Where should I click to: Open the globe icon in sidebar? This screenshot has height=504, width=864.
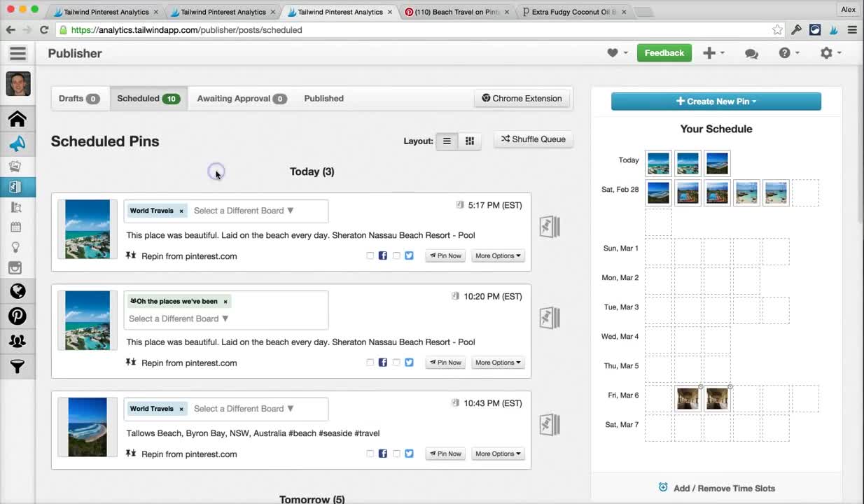coord(18,291)
